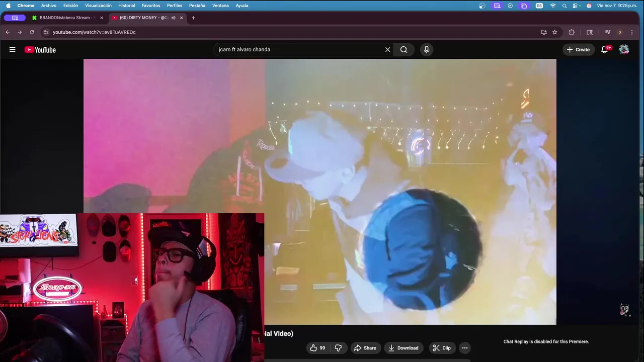Open the YouTube guide hamburger menu

pos(12,50)
